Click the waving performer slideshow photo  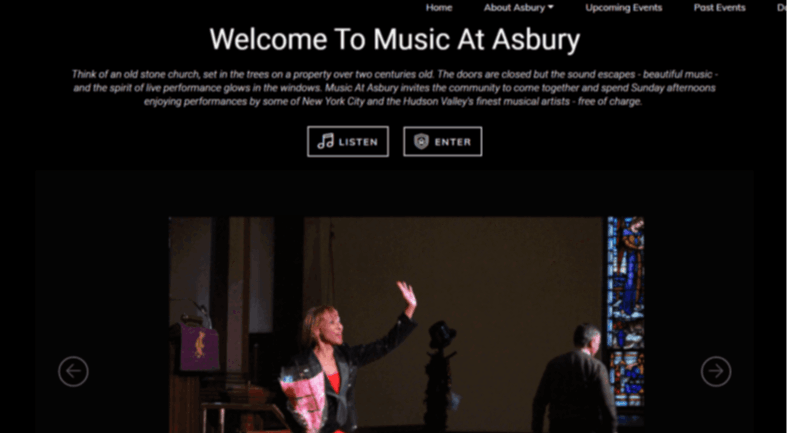[406, 325]
